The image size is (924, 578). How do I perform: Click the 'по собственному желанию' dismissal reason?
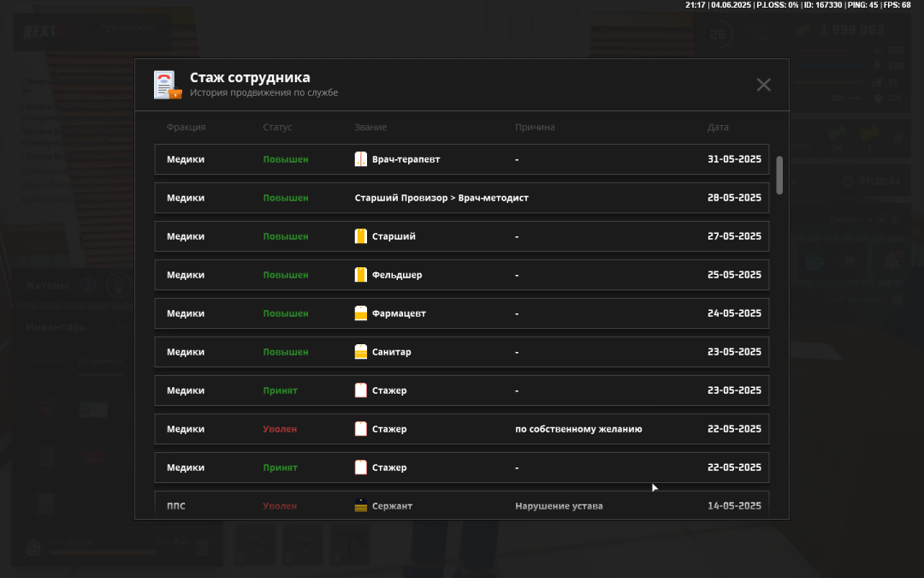point(578,429)
